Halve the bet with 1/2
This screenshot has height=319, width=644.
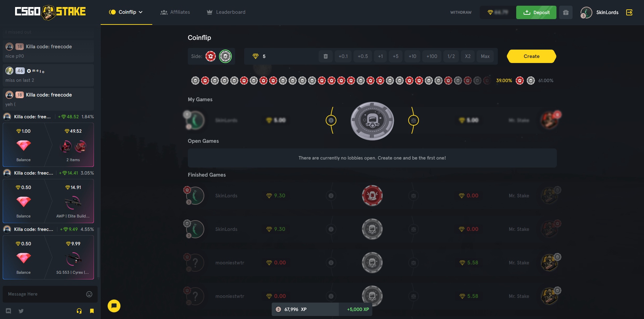[x=451, y=56]
